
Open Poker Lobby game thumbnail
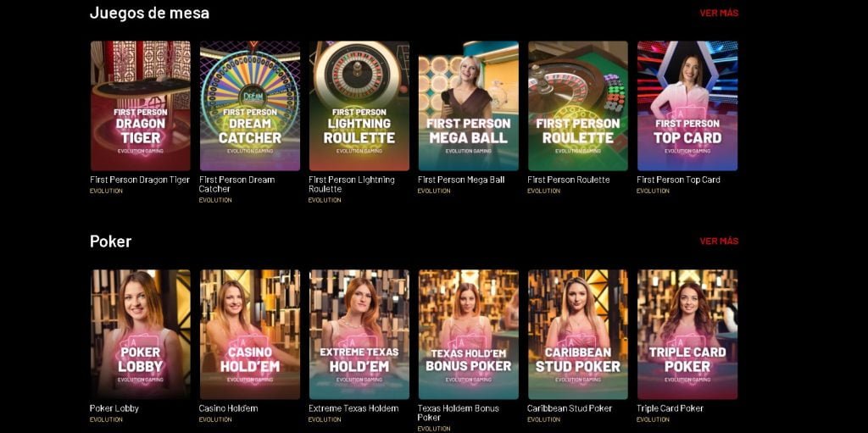140,335
